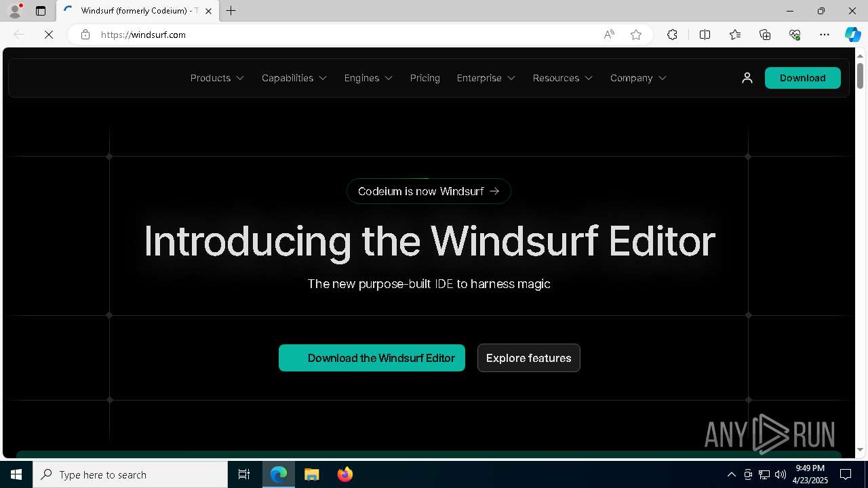868x488 pixels.
Task: Expand the Resources menu
Action: click(563, 78)
